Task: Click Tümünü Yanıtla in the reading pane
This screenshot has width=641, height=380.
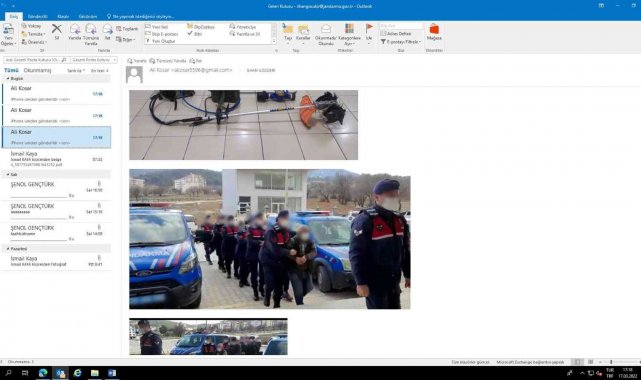Action: click(x=168, y=61)
